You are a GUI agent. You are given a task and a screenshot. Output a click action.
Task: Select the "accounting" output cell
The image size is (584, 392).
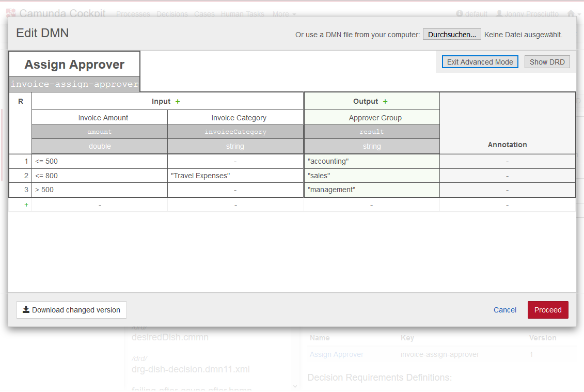pos(372,161)
